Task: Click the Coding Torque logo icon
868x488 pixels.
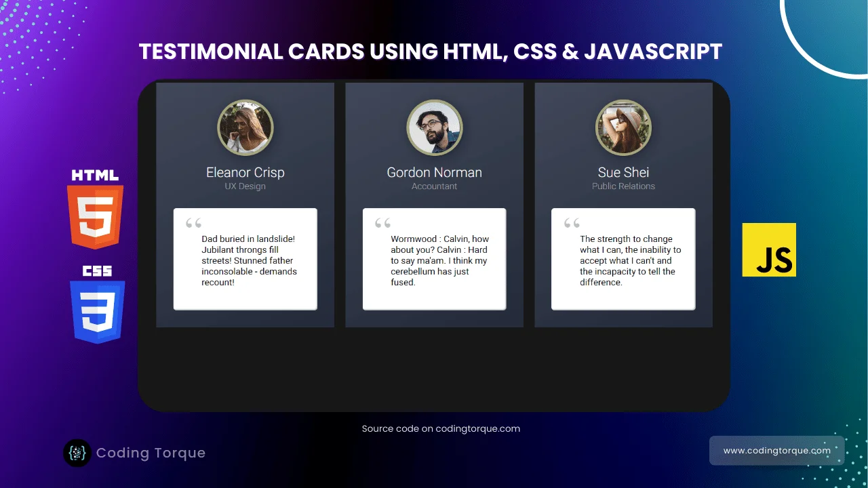Action: pos(77,453)
